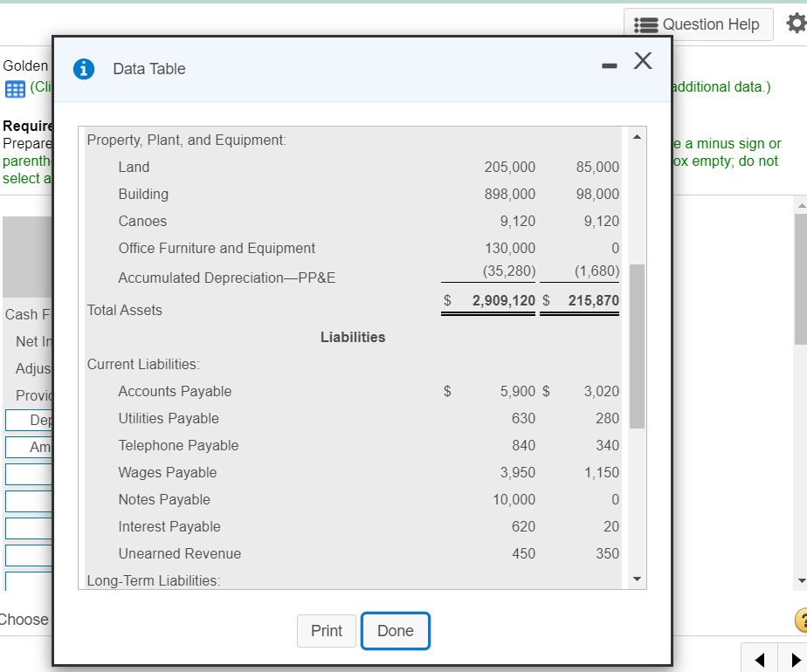Go to previous question with left arrow
The image size is (807, 672).
(x=758, y=658)
